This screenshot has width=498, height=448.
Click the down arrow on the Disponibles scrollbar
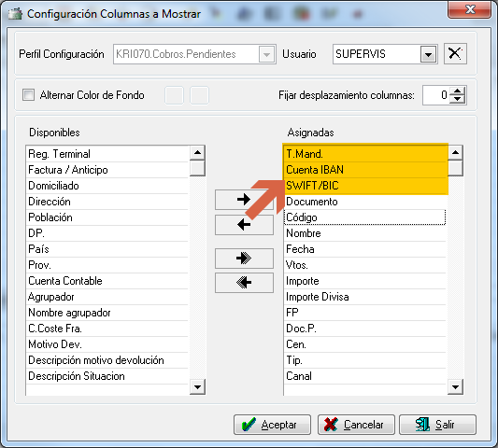tap(197, 386)
